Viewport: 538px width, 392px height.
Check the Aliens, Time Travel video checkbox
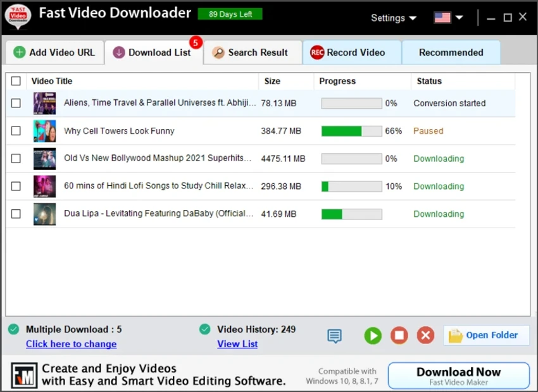[x=16, y=103]
